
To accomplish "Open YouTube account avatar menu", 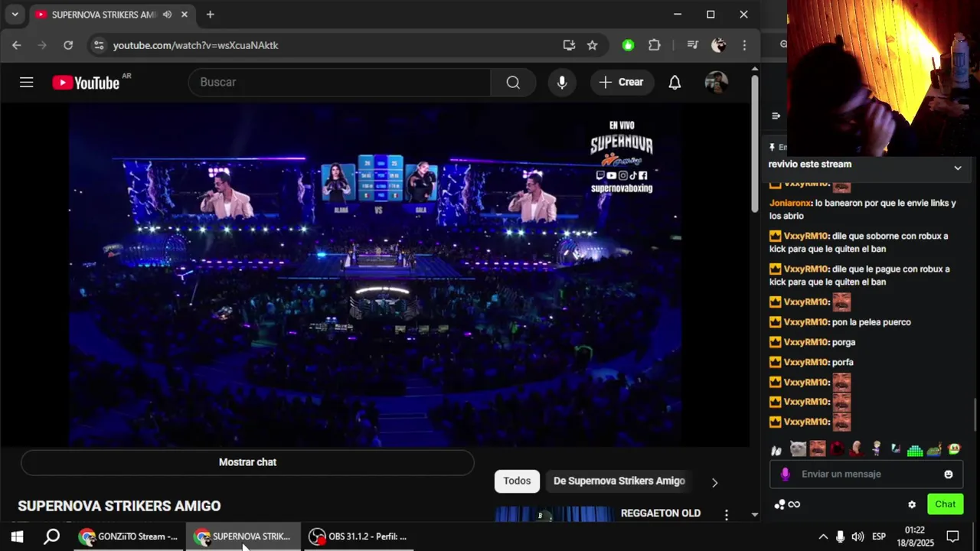I will pyautogui.click(x=716, y=82).
